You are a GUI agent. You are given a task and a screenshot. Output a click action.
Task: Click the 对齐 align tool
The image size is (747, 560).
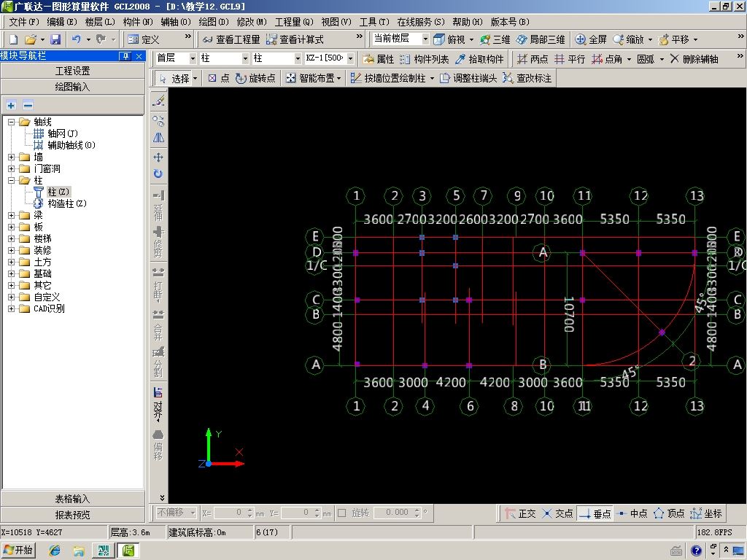click(158, 405)
